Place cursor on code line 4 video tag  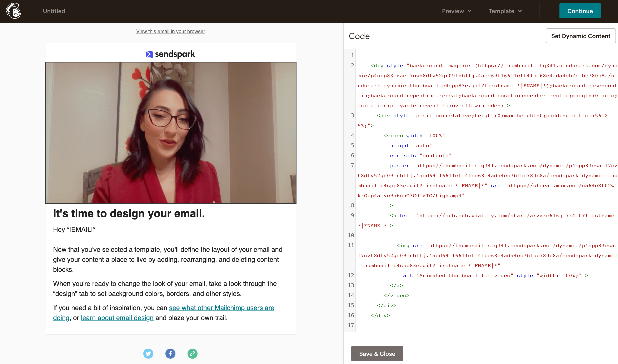(414, 136)
